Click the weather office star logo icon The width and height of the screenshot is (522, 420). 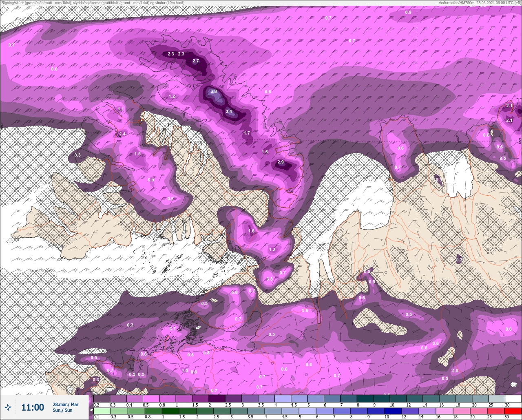8,407
